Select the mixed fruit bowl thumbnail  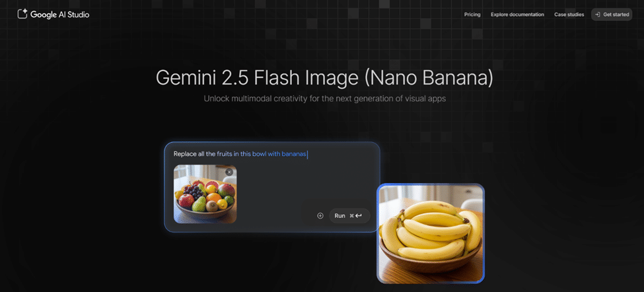click(x=205, y=194)
